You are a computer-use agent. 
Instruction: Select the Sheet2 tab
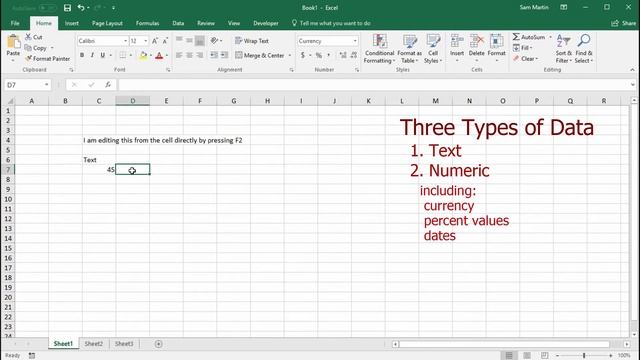click(93, 344)
